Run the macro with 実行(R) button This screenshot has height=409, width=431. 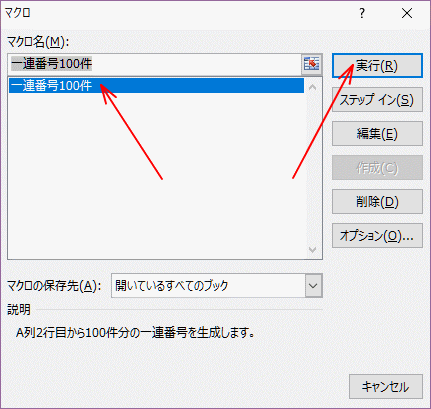point(377,66)
